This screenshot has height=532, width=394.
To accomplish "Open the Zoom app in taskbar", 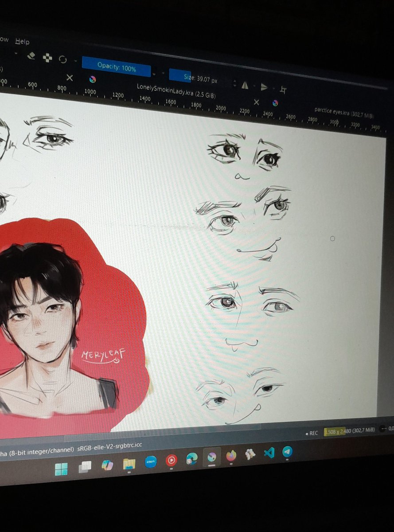I will coord(151,462).
